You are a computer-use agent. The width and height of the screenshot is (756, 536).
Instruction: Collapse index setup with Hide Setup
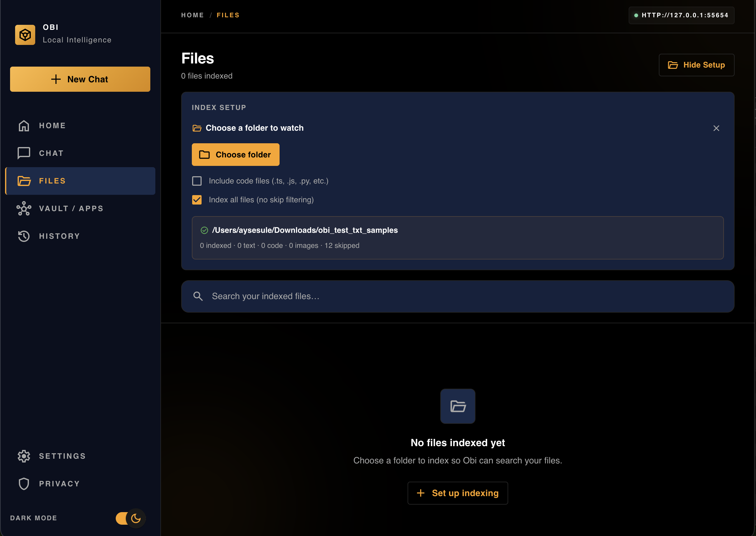(696, 65)
